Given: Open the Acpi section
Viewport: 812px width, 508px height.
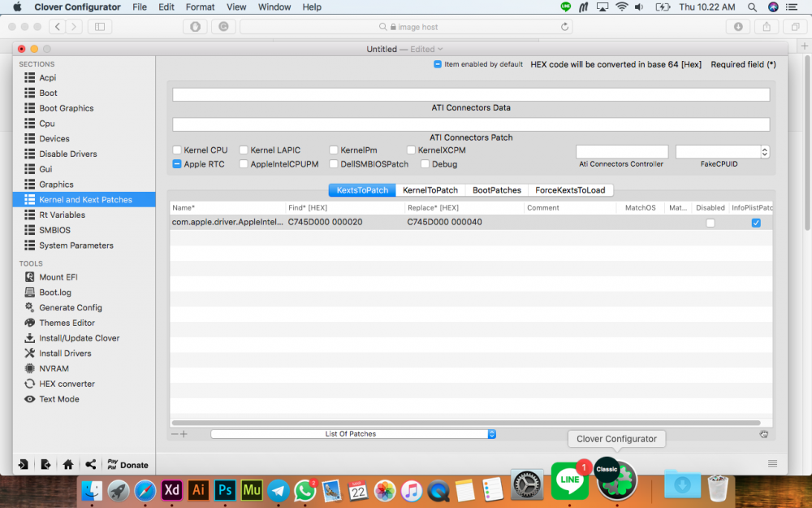Looking at the screenshot, I should click(48, 78).
